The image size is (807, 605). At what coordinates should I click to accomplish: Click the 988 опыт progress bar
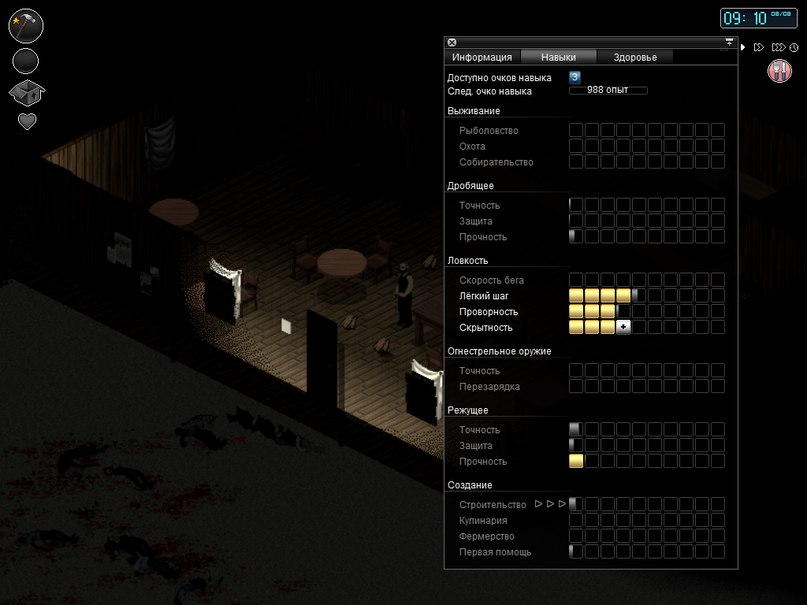pos(608,90)
